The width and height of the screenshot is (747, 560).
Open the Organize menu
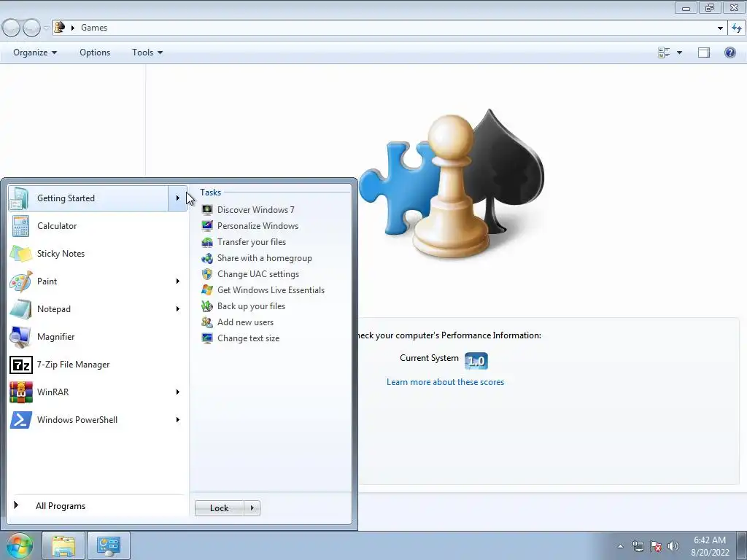point(35,52)
